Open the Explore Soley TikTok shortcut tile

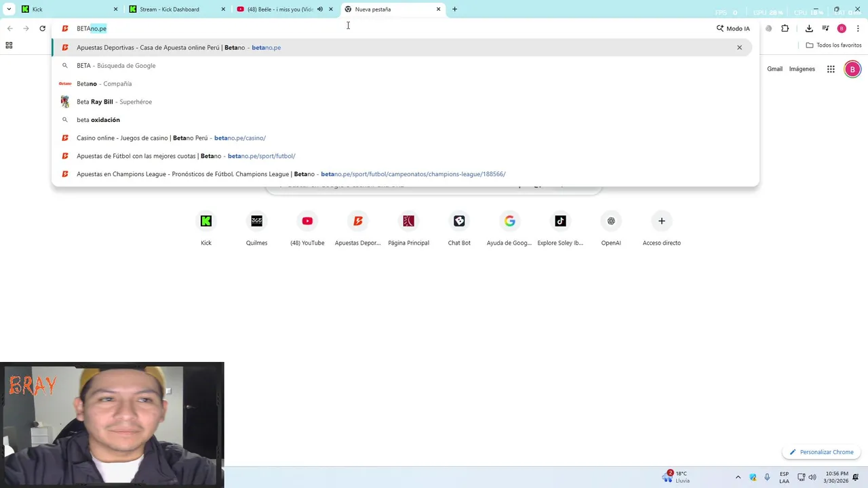pos(560,229)
